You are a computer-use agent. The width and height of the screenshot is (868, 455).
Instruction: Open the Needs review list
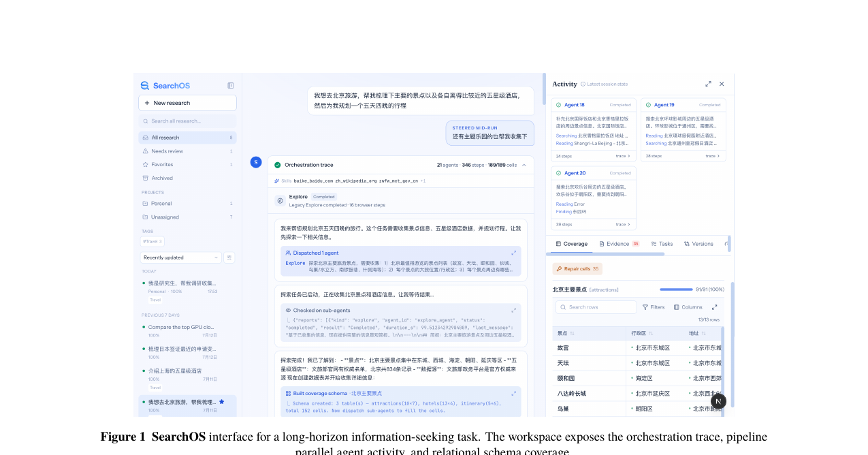187,151
